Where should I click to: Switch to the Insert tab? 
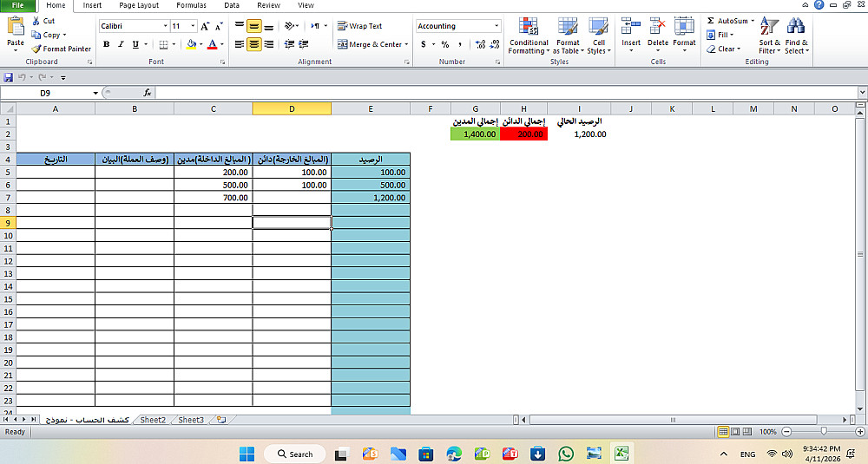coord(92,5)
